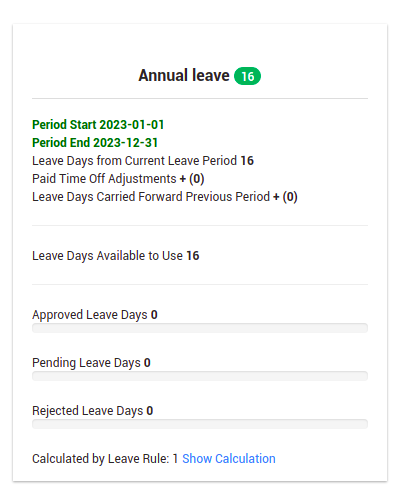Click the green 16 badge
Viewport: 398px width, 487px height.
247,76
